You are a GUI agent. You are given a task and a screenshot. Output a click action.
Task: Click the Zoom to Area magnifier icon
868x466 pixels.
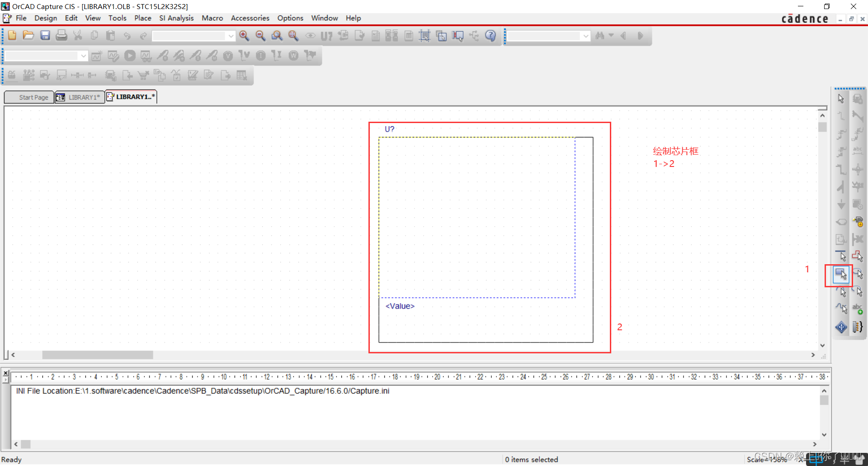[277, 36]
